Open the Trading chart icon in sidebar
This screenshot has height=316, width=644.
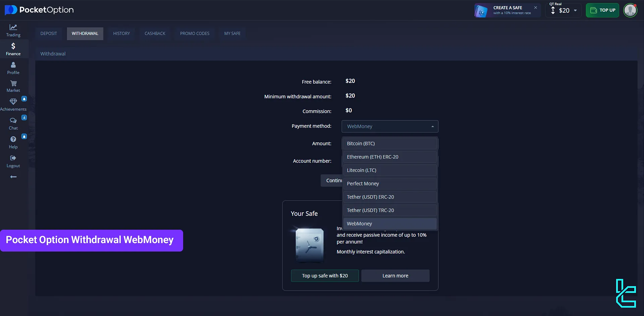13,27
